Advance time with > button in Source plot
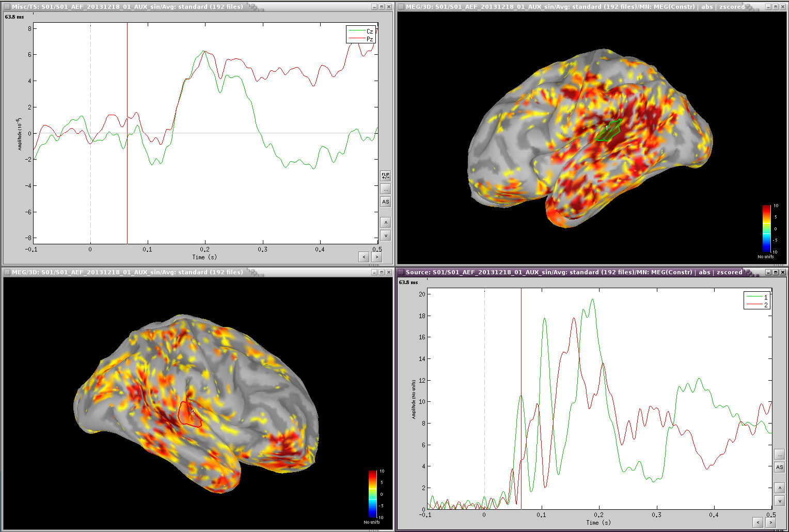 pyautogui.click(x=770, y=522)
